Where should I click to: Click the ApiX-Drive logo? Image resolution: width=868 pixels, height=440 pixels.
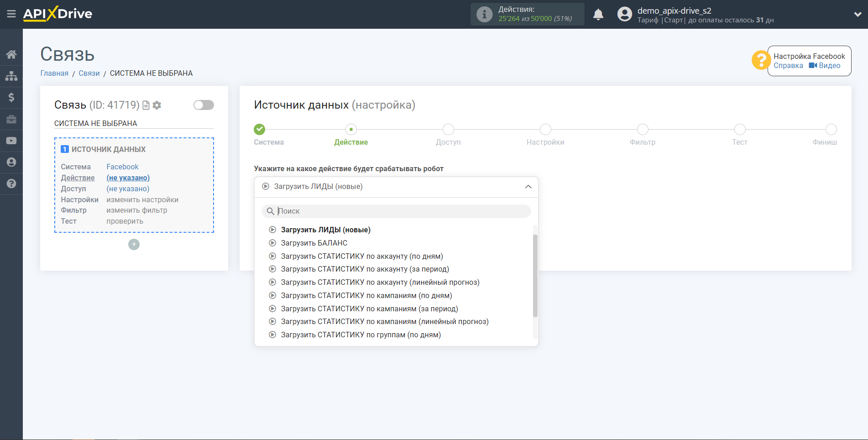(58, 14)
